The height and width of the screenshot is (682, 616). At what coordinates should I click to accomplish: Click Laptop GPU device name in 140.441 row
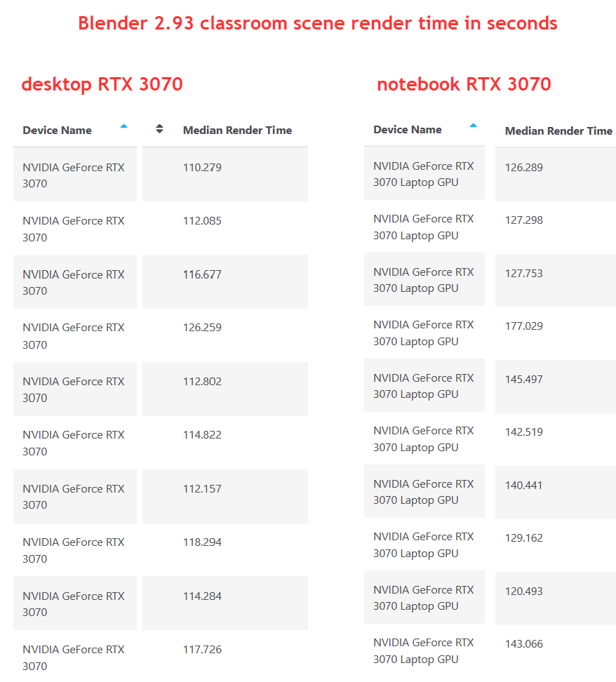pyautogui.click(x=424, y=492)
